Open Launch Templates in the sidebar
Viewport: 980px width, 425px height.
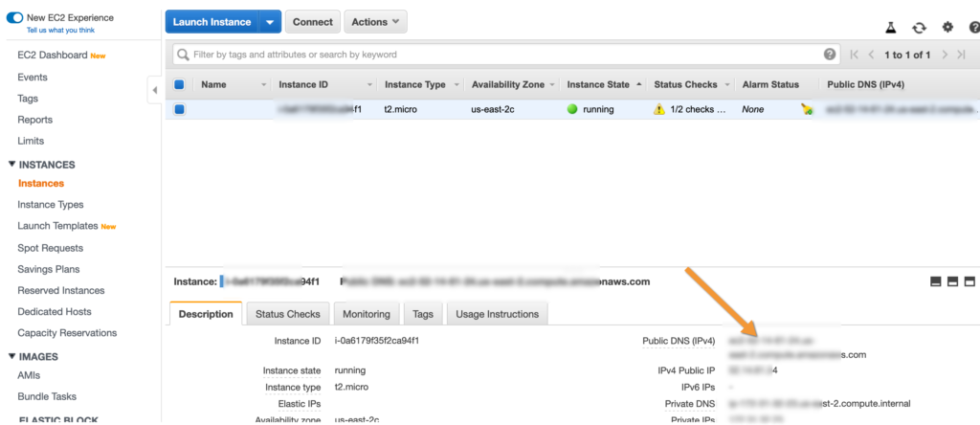(x=57, y=226)
